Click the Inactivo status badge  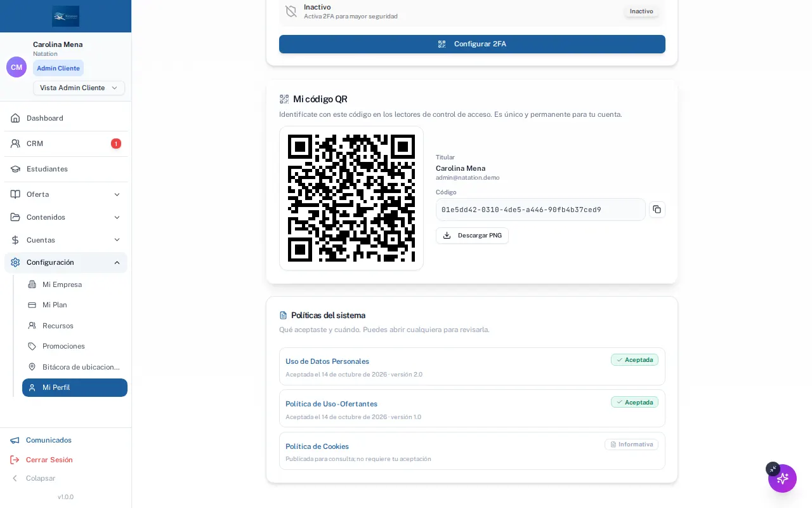[x=641, y=11]
